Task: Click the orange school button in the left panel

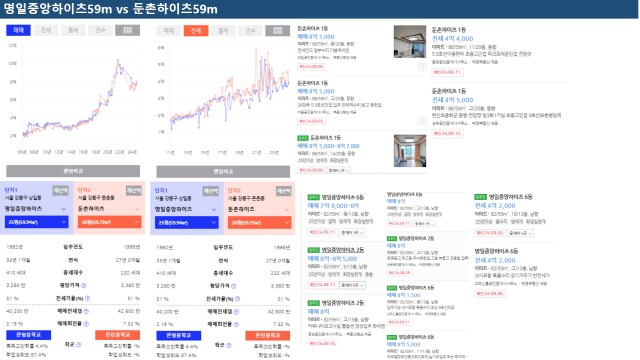Action: pyautogui.click(x=118, y=335)
